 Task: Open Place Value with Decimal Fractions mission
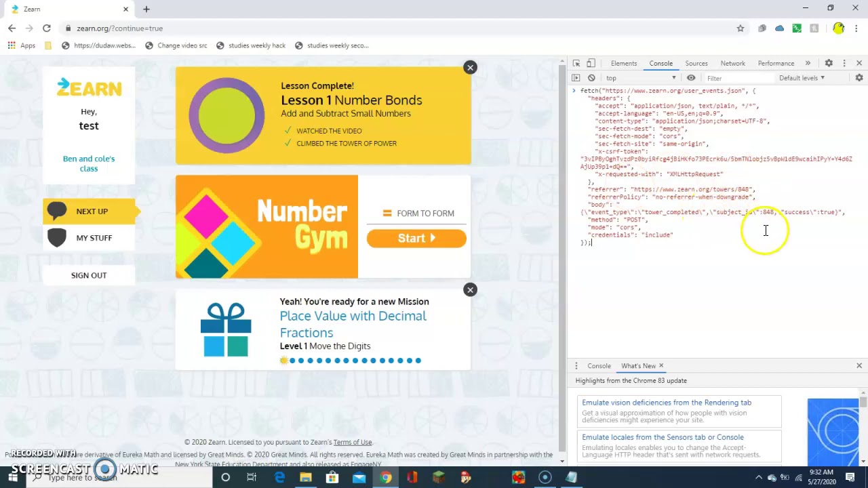click(x=353, y=324)
